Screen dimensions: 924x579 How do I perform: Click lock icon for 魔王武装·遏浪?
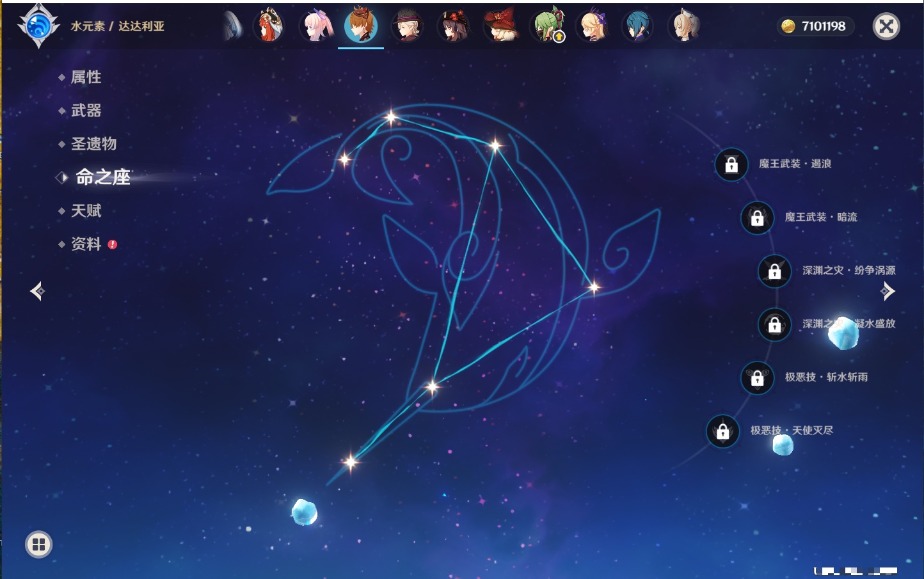click(731, 164)
